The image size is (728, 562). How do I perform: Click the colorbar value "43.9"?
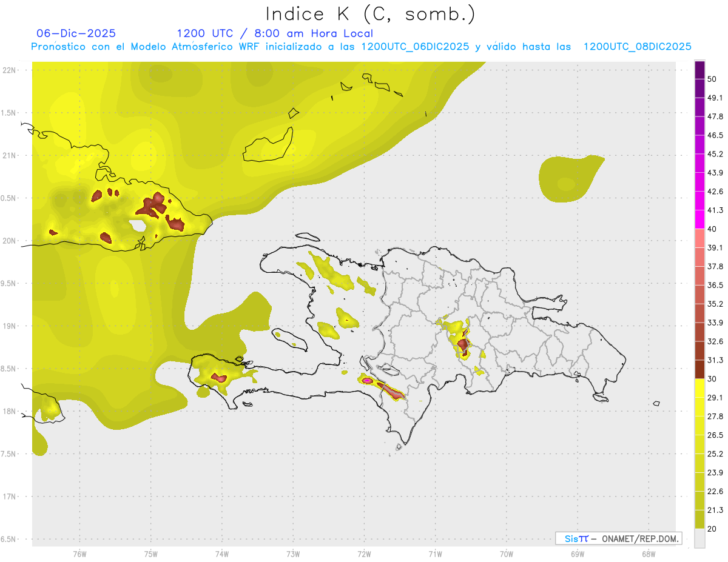click(715, 173)
